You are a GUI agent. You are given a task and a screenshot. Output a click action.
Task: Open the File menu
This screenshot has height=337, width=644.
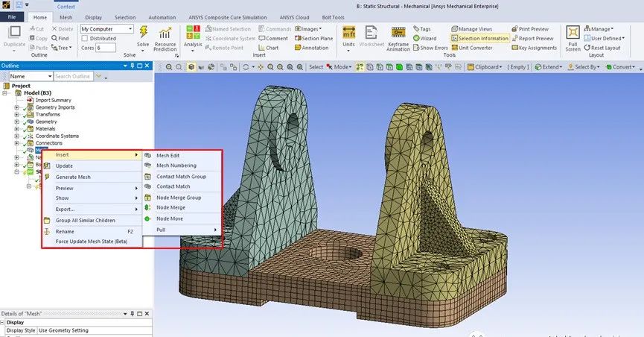[12, 17]
